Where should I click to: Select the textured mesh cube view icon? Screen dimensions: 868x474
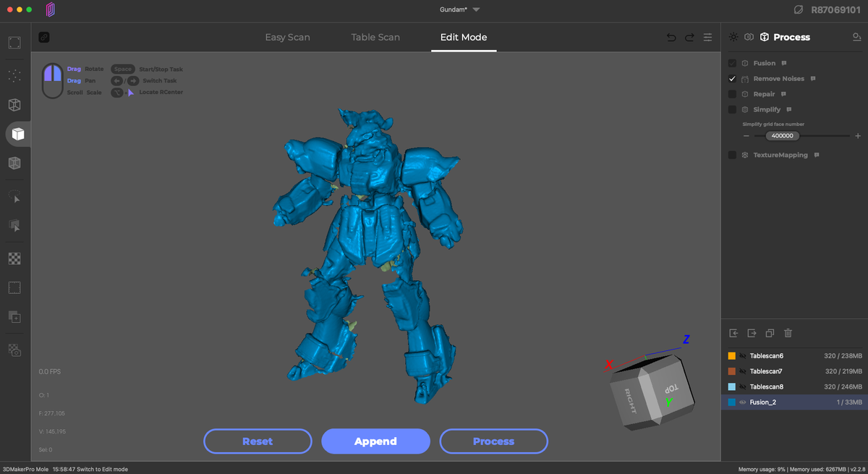[14, 164]
